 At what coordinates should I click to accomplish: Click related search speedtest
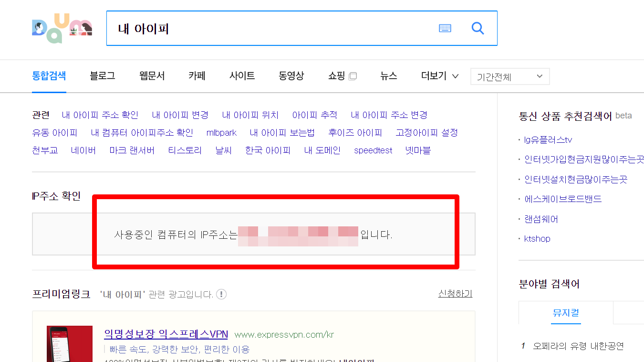click(373, 150)
